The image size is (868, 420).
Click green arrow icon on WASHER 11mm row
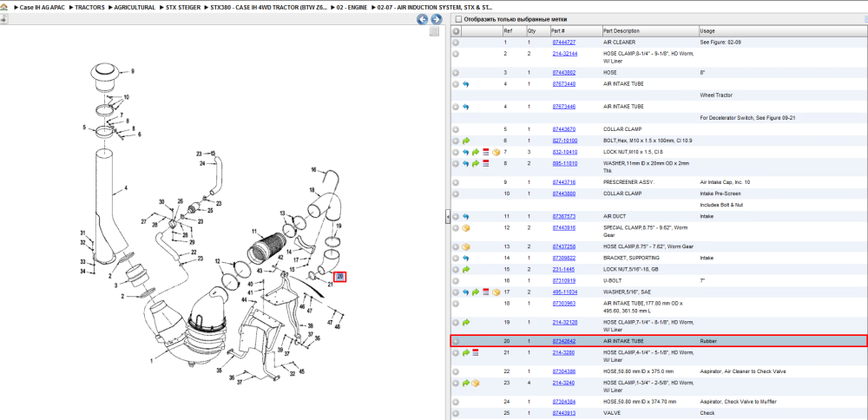point(476,163)
